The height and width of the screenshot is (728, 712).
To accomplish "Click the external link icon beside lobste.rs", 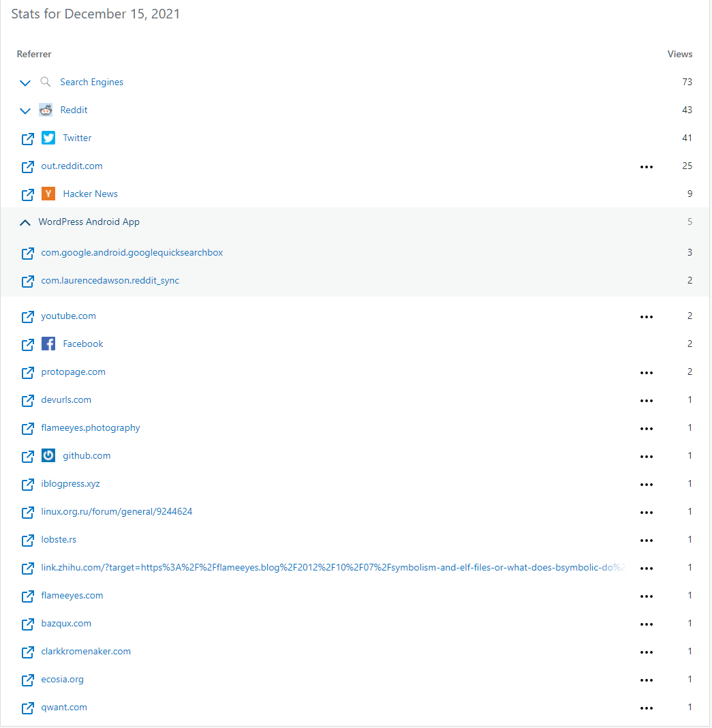I will [27, 539].
